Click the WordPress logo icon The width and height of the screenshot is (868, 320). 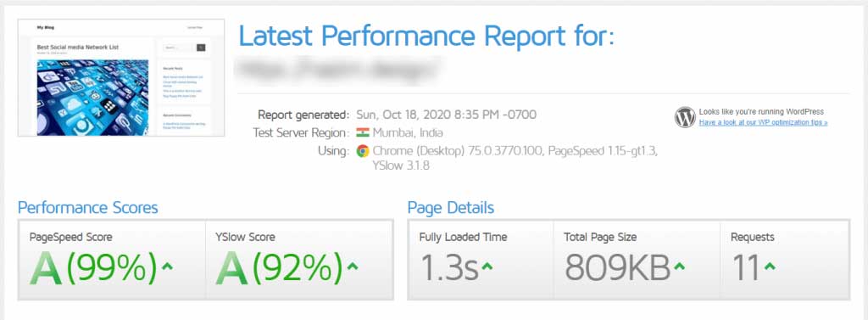[x=685, y=117]
